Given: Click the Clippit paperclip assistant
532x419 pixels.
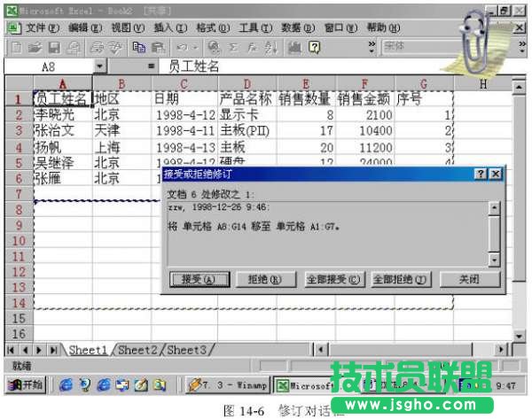Looking at the screenshot, I should tap(475, 41).
